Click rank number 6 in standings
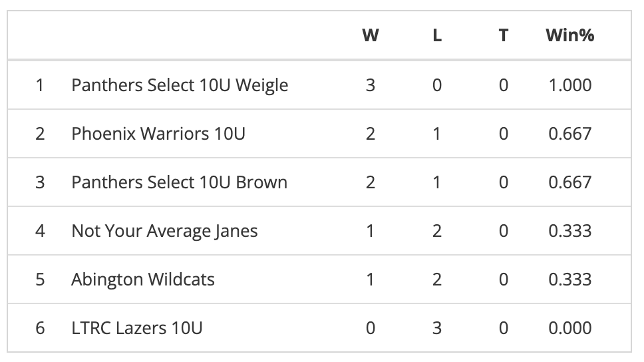The height and width of the screenshot is (362, 644). pyautogui.click(x=40, y=328)
